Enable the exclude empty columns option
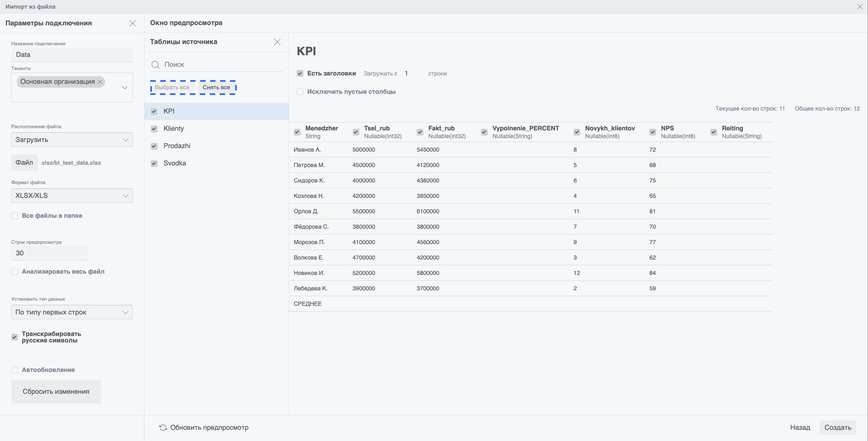This screenshot has width=868, height=441. 300,92
